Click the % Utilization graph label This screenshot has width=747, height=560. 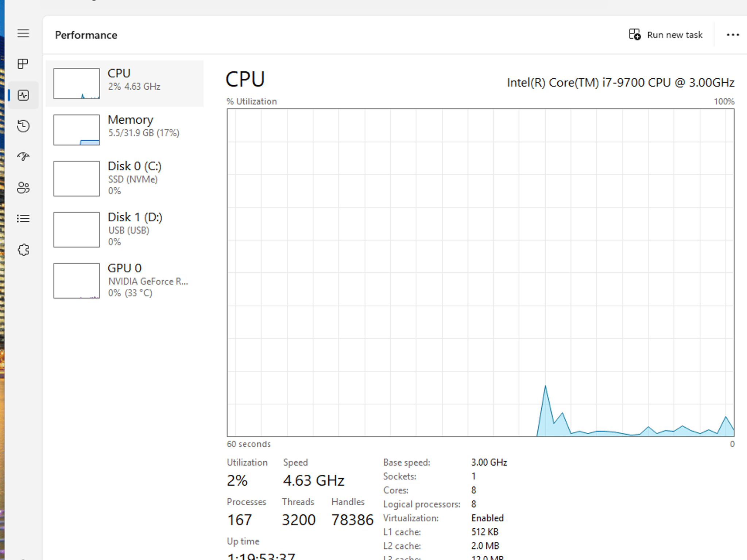click(252, 101)
